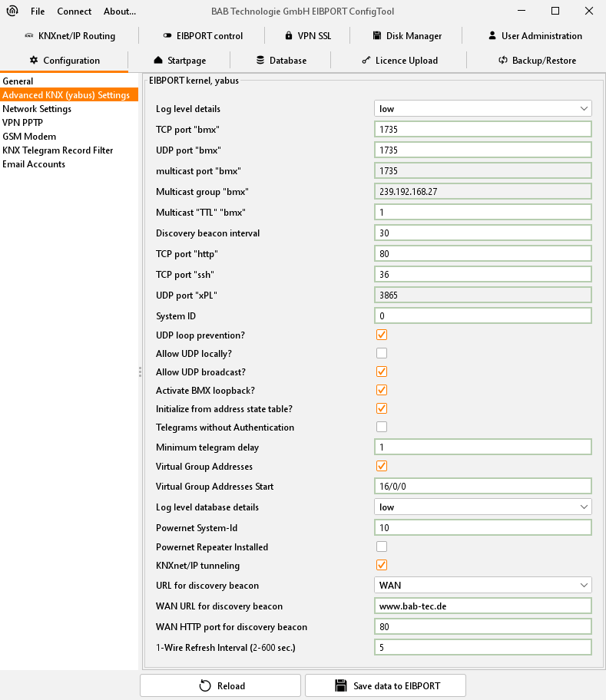Click the VPN SSL lock icon
Image resolution: width=606 pixels, height=700 pixels.
click(x=288, y=36)
